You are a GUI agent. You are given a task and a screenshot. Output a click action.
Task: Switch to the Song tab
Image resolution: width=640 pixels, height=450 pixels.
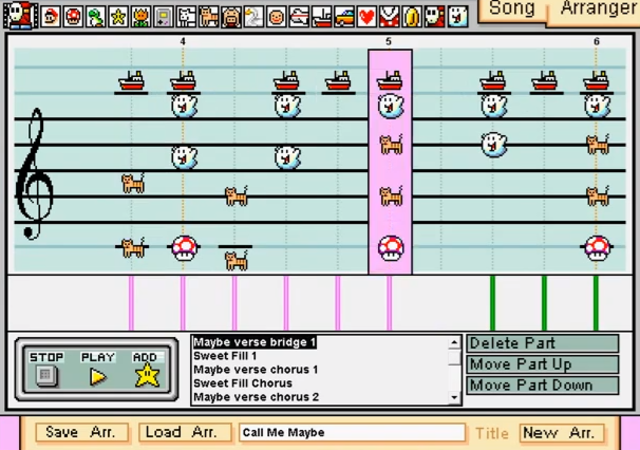coord(511,9)
